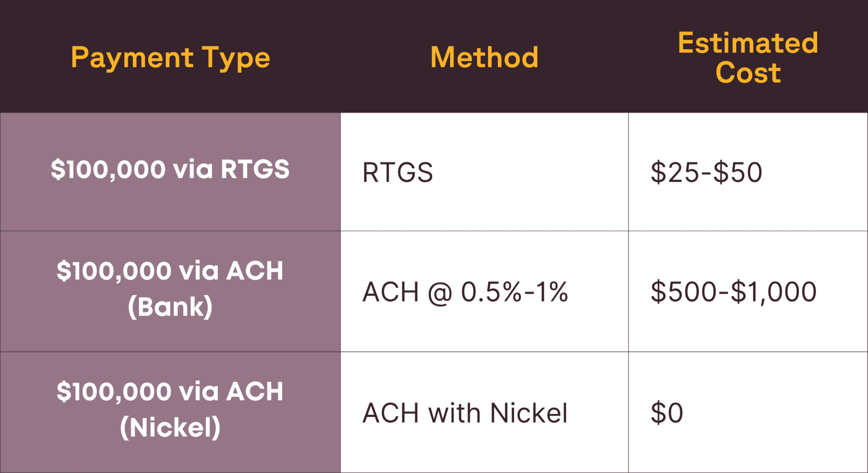
Task: Click the $0 cost cell
Action: coord(748,412)
